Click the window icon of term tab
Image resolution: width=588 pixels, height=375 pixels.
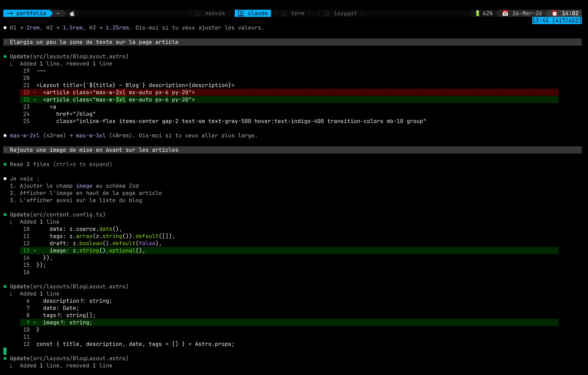284,13
